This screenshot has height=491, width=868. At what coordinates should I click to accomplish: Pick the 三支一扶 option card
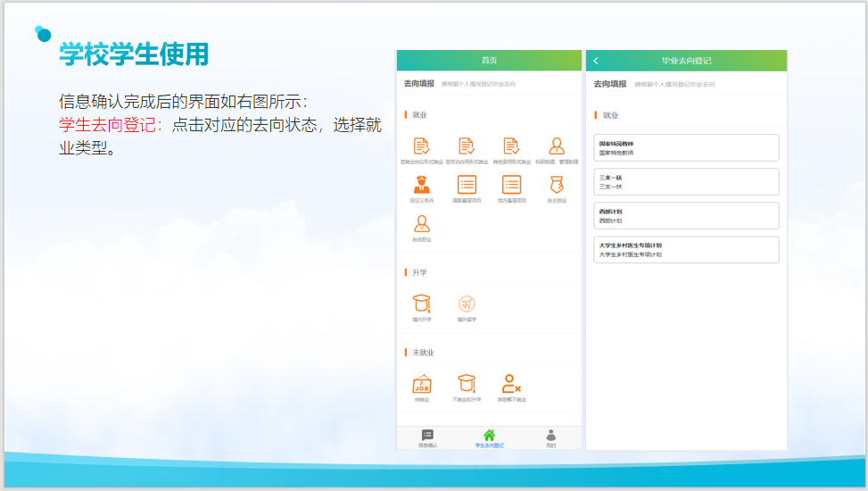pos(686,181)
